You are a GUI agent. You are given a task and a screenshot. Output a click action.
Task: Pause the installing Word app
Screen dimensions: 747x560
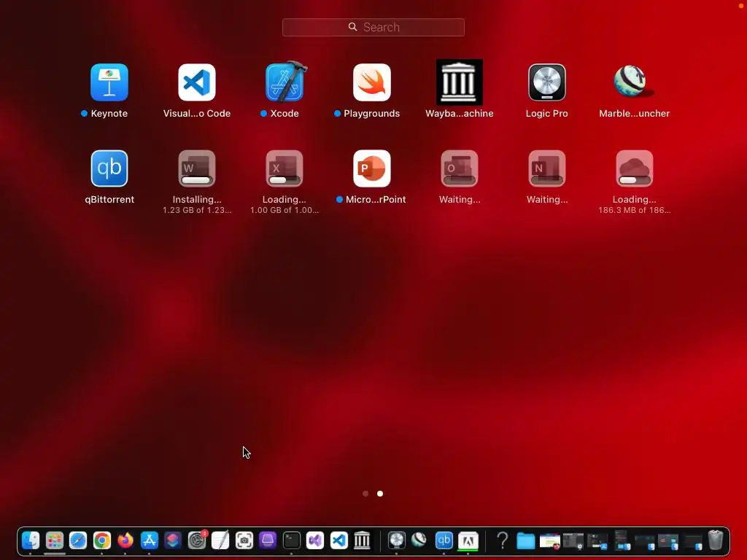197,168
